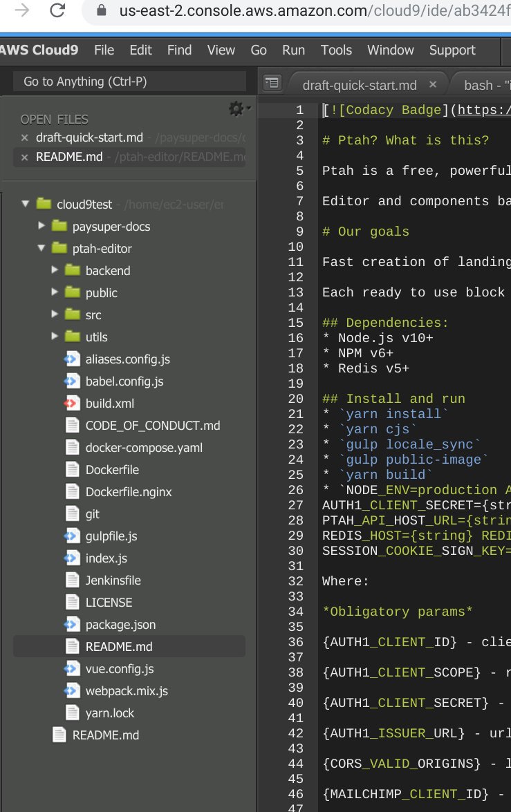Click the '## Dependencies:' heading text
Screen dimensions: 511x812
pyautogui.click(x=385, y=323)
